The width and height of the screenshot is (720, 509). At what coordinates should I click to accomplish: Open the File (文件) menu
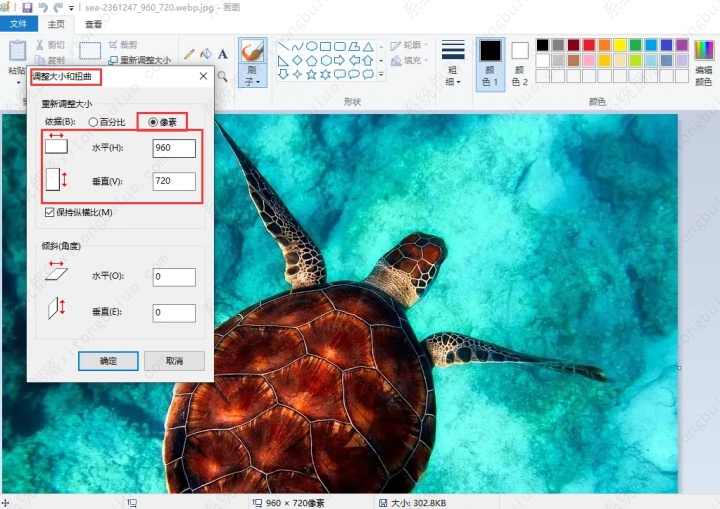(19, 24)
